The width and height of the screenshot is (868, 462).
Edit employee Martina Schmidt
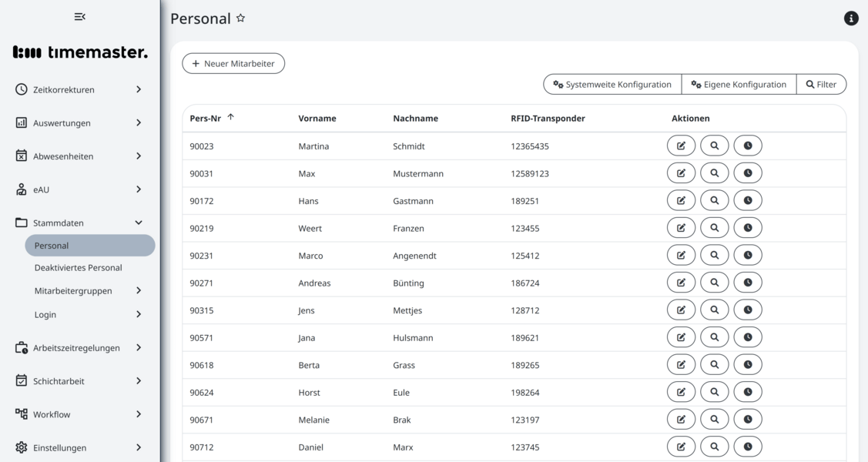(681, 146)
